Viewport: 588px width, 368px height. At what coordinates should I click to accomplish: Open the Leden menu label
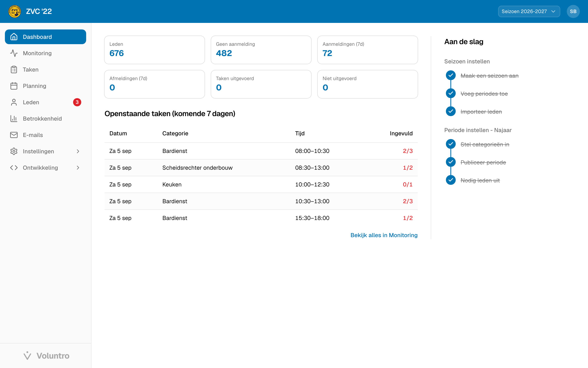click(31, 102)
